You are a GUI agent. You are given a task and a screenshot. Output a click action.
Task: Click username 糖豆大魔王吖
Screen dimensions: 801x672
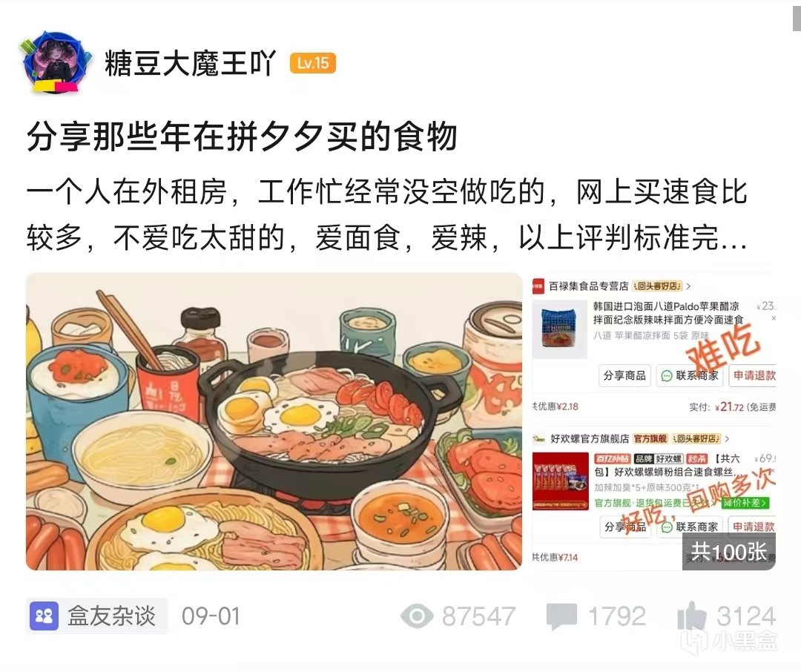[x=190, y=64]
